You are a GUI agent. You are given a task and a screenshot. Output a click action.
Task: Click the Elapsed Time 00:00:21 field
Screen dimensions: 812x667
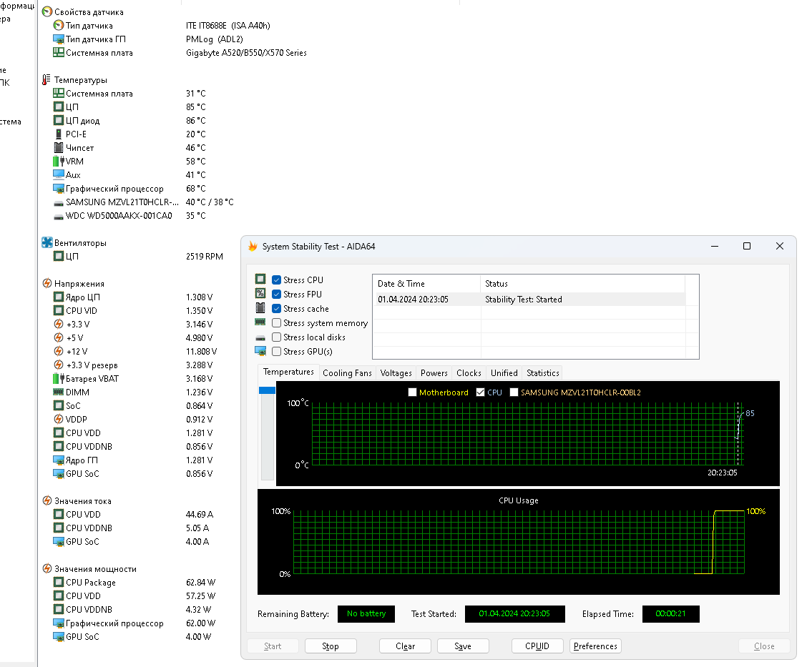(670, 613)
